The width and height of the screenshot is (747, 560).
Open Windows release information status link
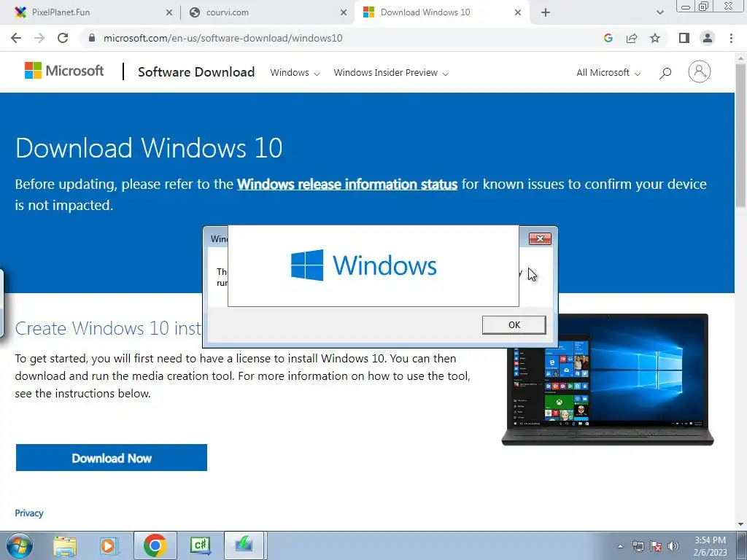347,184
